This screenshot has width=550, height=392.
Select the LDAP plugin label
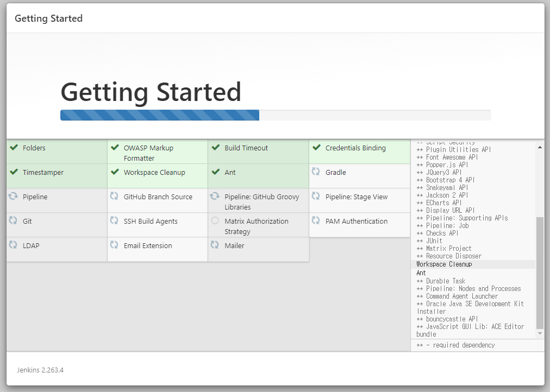31,246
